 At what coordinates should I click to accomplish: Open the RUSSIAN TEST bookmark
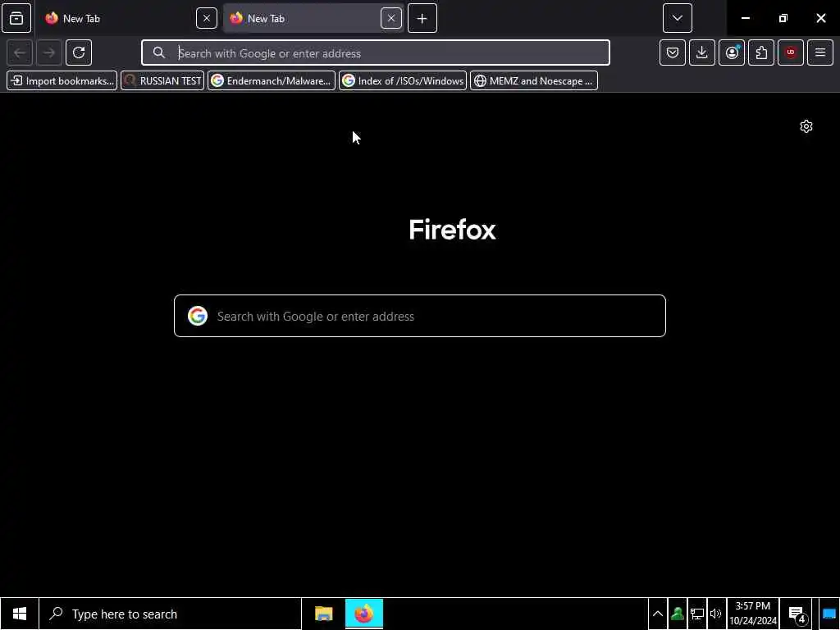163,81
